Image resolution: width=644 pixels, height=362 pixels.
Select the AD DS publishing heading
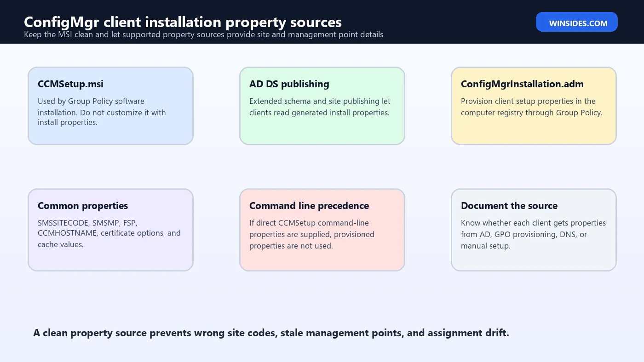(x=289, y=84)
